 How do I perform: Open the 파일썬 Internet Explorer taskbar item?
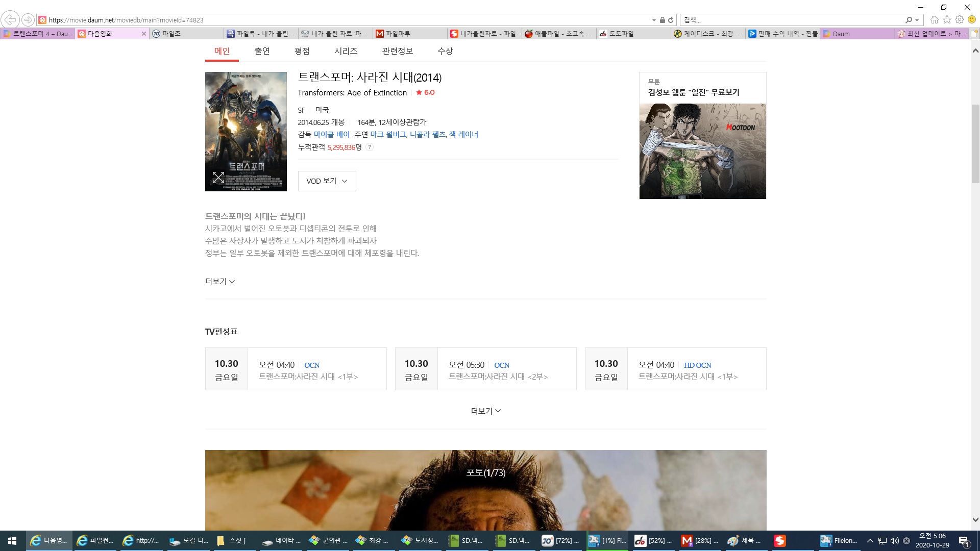(x=95, y=540)
